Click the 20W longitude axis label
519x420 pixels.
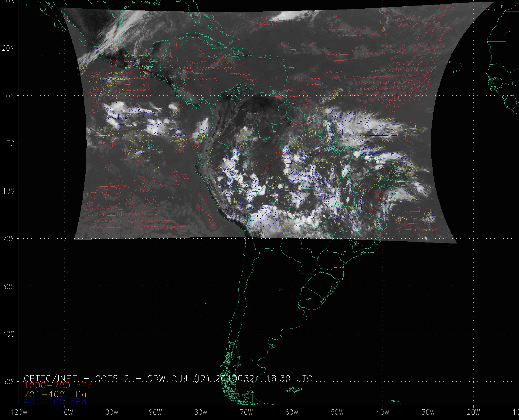(x=474, y=412)
